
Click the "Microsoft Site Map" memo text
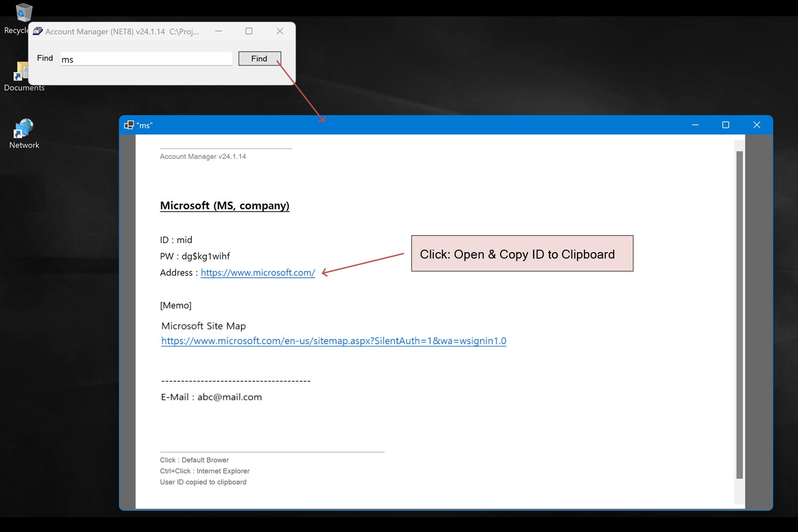click(203, 326)
